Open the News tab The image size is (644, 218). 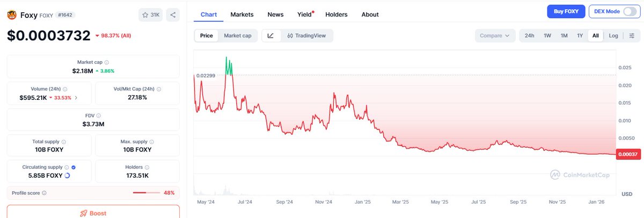[275, 14]
